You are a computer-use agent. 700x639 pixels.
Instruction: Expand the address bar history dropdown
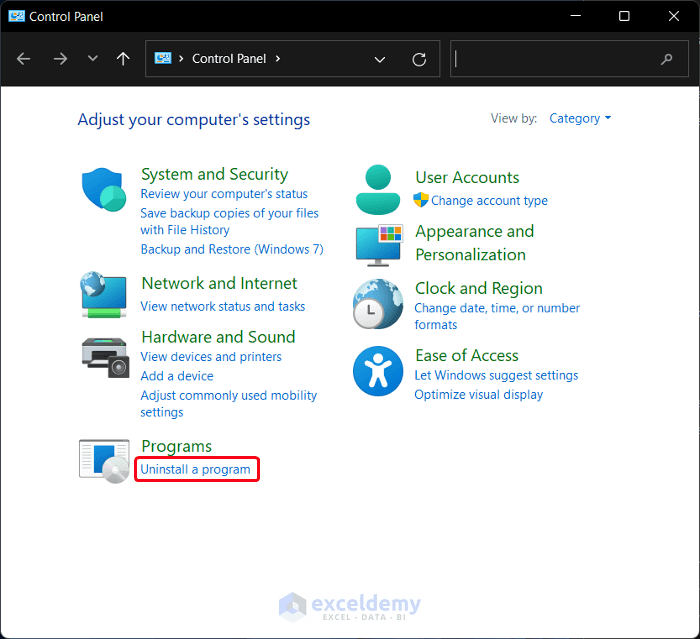click(379, 59)
